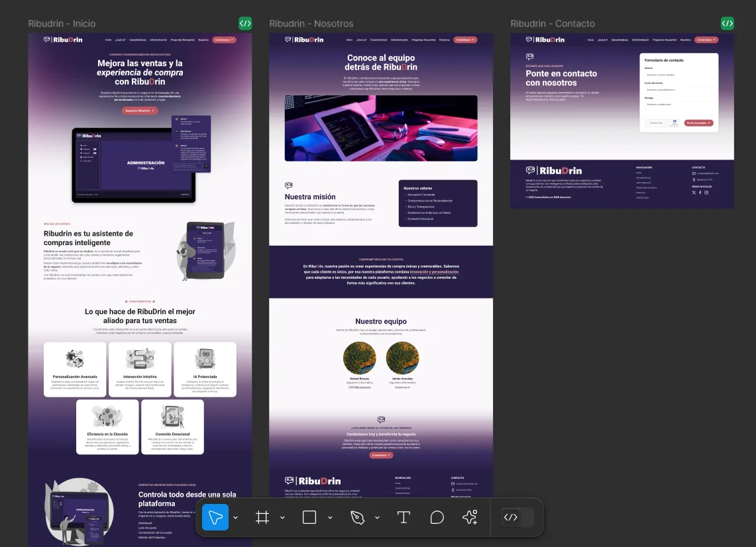Click green dev badge on Contacto frame

click(x=727, y=23)
